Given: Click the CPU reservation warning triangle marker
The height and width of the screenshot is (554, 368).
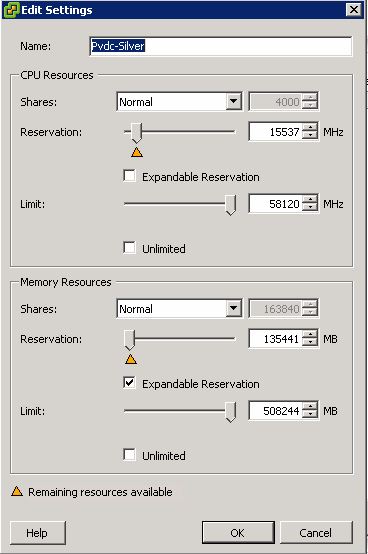Looking at the screenshot, I should 137,152.
